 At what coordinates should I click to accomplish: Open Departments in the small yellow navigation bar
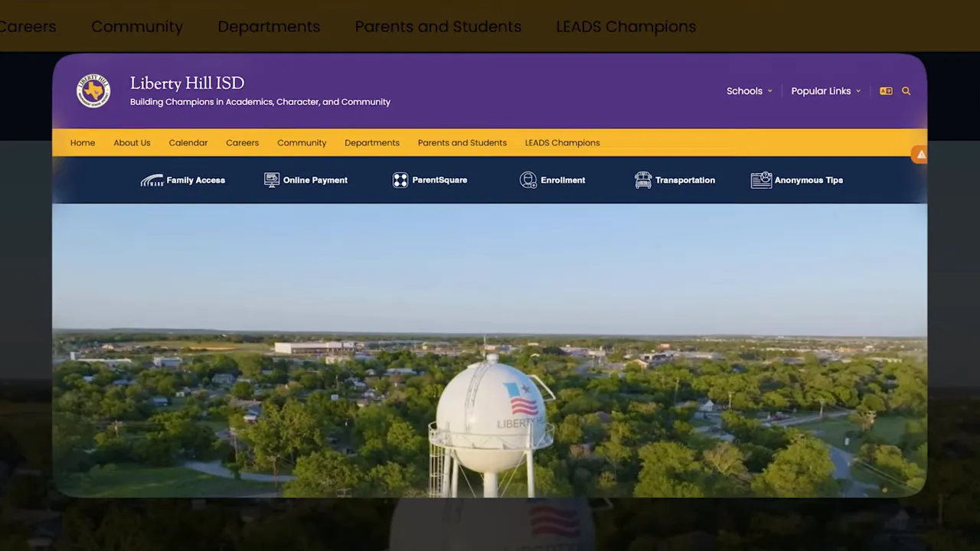point(372,142)
